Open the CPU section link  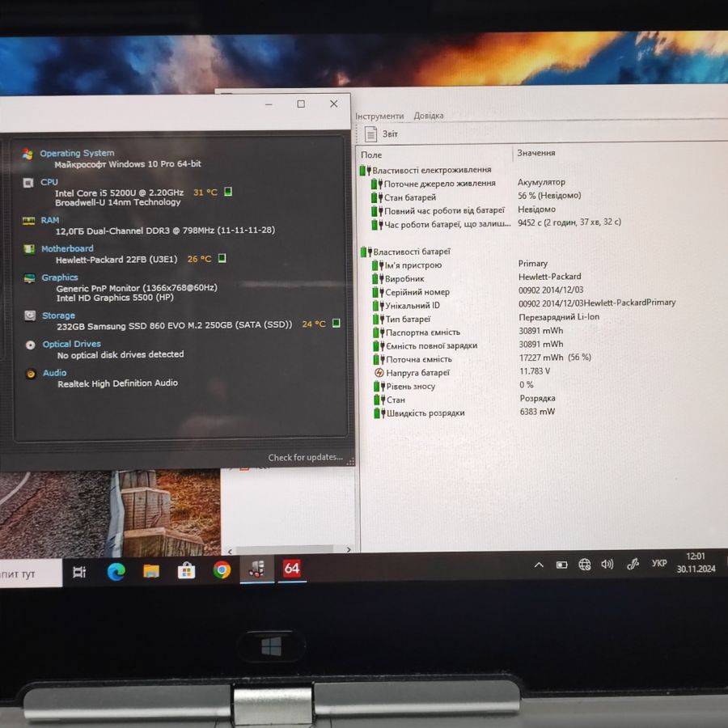coord(49,182)
